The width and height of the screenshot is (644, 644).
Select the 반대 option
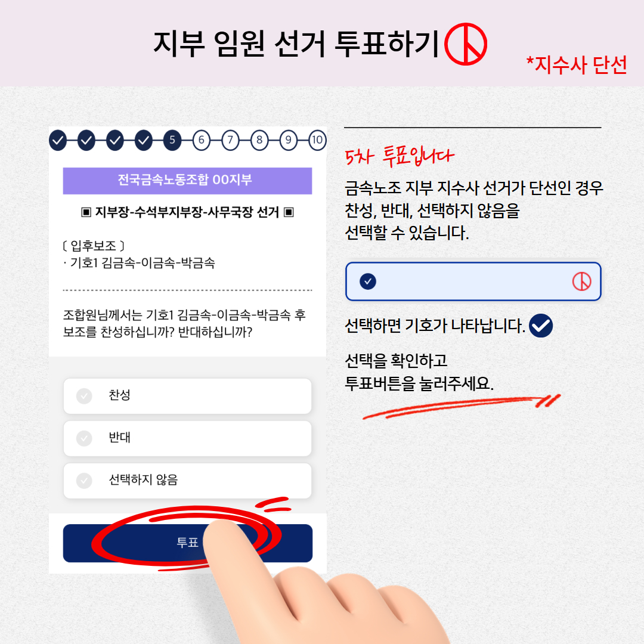click(187, 438)
